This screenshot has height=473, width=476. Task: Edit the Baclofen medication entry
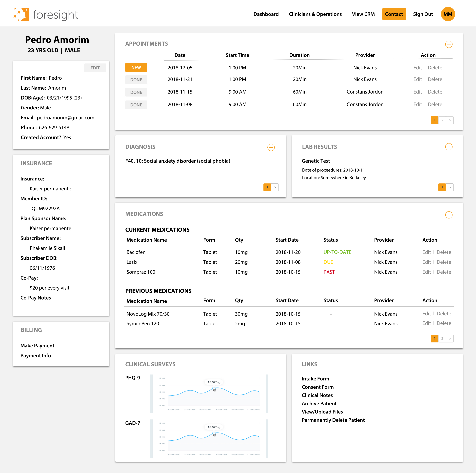point(426,252)
